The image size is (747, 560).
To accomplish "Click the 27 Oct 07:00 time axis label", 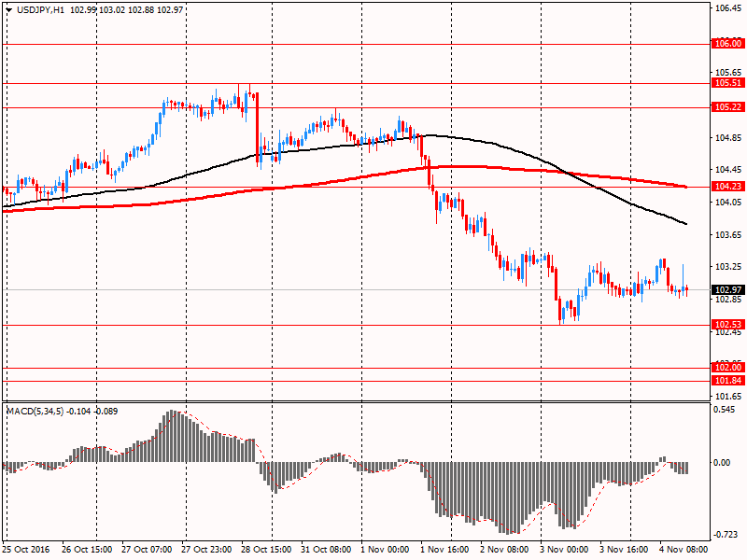I will [x=147, y=550].
